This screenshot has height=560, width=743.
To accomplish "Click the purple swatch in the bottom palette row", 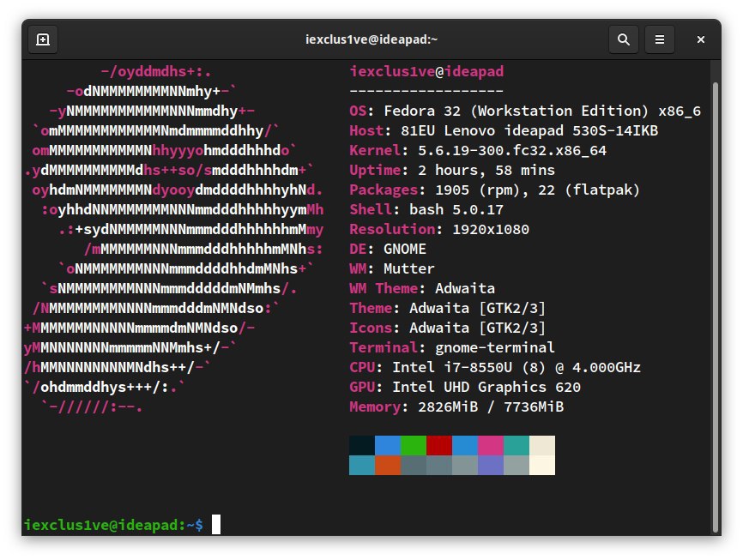I will tap(491, 466).
